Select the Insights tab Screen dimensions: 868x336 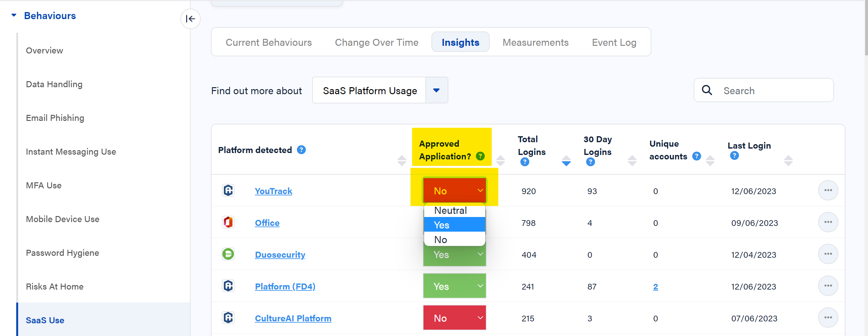click(x=460, y=42)
